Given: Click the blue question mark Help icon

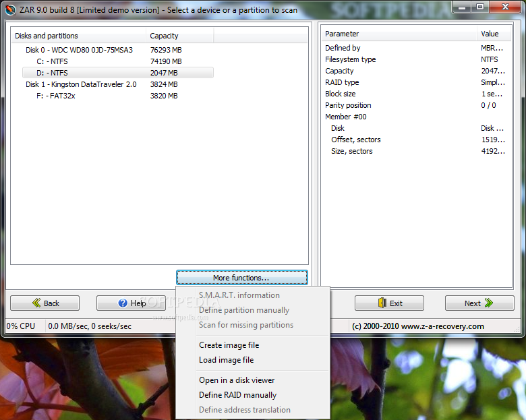Looking at the screenshot, I should tap(123, 303).
